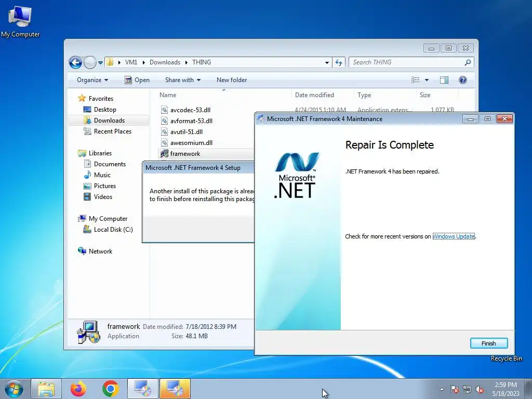Open the Music library
532x399 pixels.
[102, 175]
